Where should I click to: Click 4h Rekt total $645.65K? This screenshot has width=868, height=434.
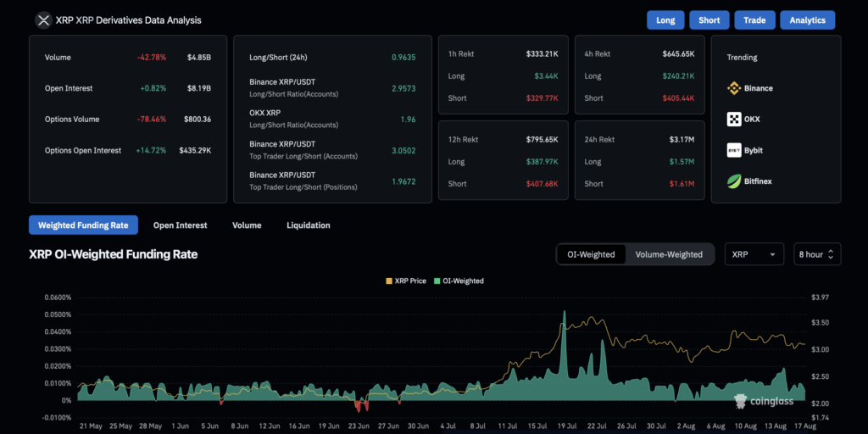678,53
